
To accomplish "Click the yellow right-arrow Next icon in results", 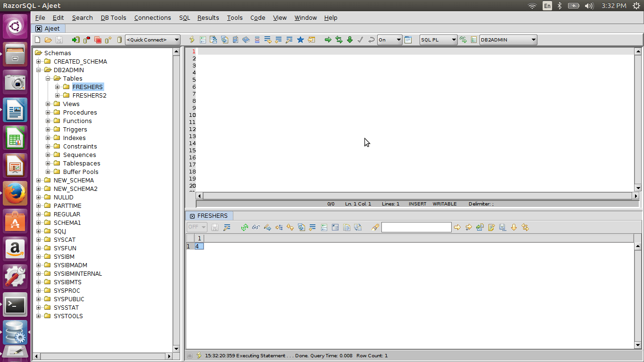I will (457, 227).
